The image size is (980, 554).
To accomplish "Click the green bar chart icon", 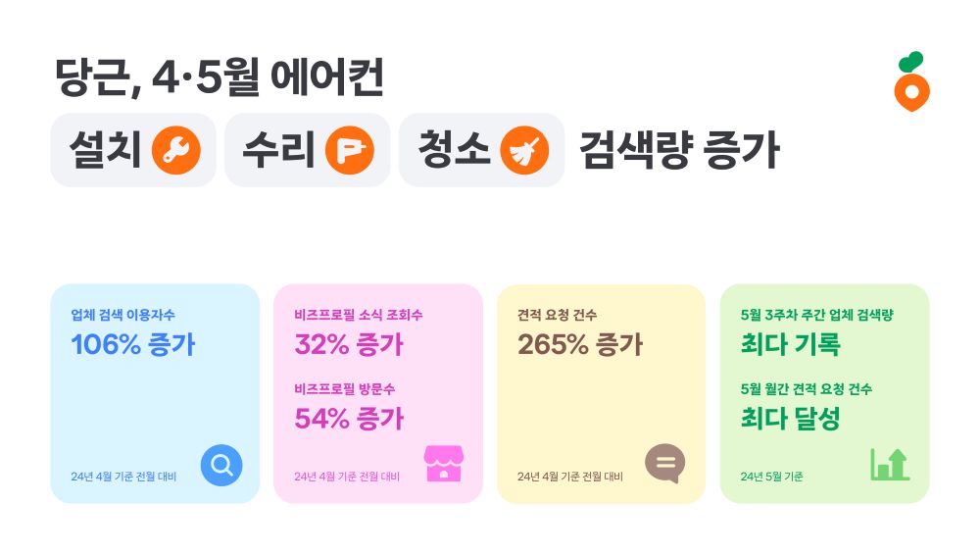I will click(890, 464).
